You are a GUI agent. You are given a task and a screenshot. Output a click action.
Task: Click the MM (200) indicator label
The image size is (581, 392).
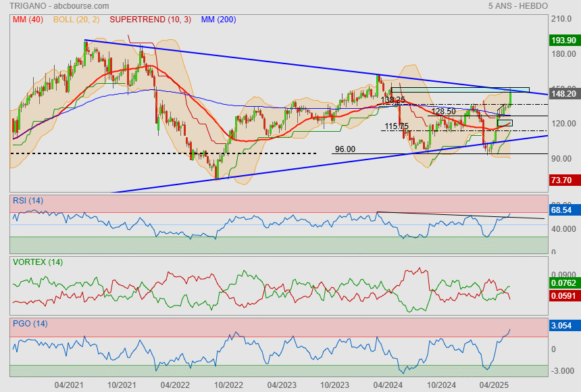click(219, 20)
